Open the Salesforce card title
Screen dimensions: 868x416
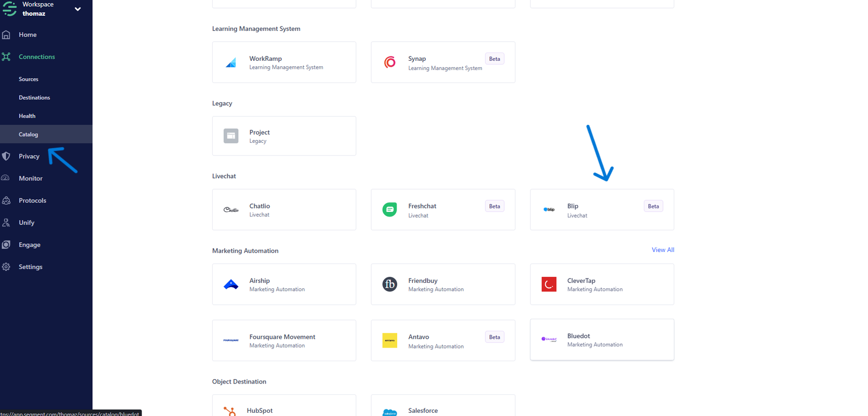pos(423,411)
